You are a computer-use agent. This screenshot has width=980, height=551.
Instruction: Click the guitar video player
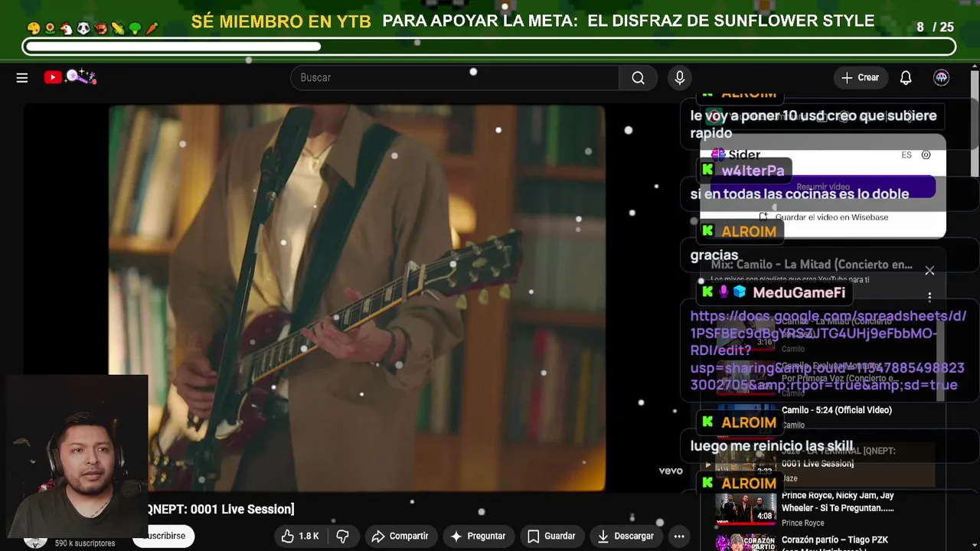pos(357,298)
